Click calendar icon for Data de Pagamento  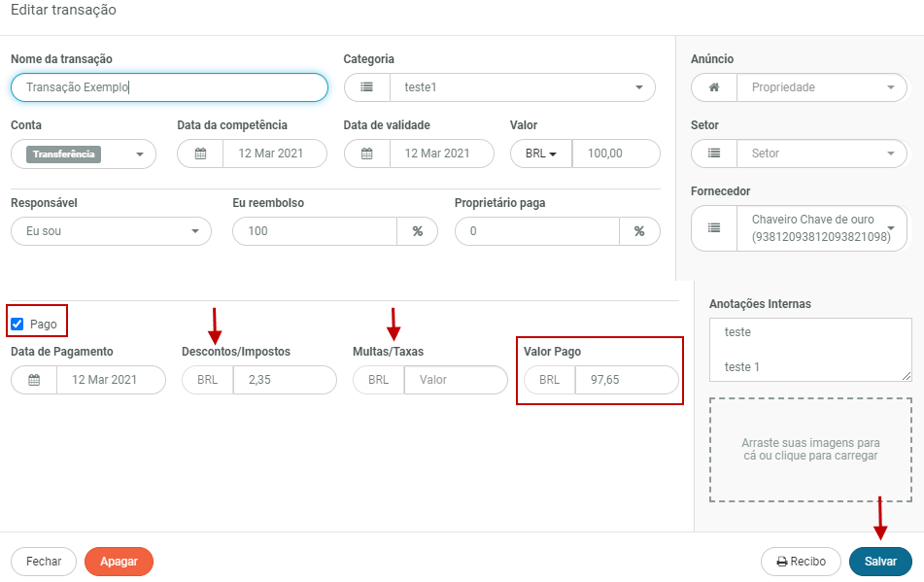34,380
